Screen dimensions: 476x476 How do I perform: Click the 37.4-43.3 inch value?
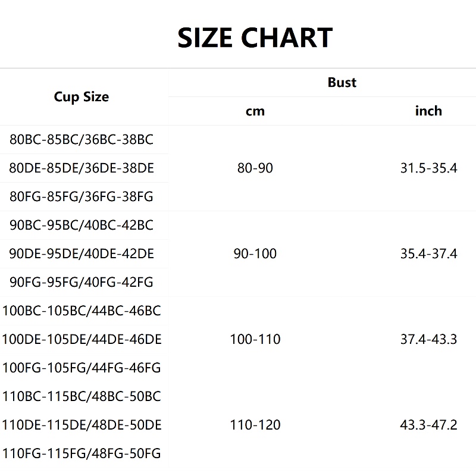(428, 340)
